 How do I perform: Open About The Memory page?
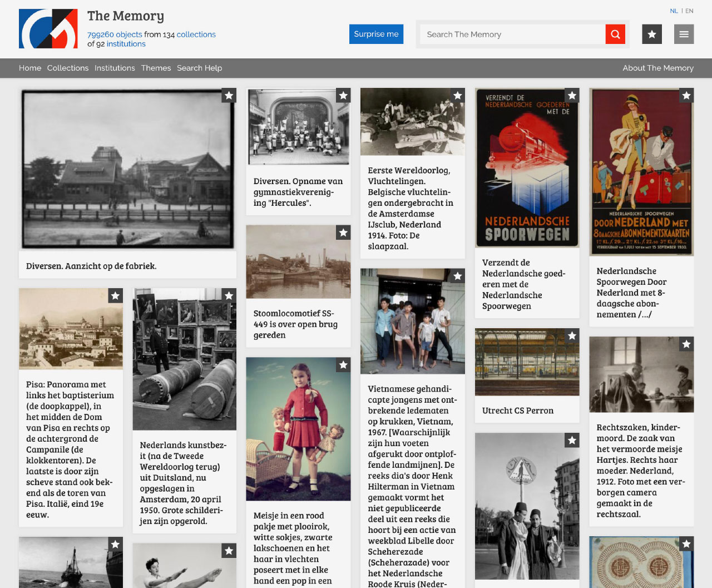(658, 68)
